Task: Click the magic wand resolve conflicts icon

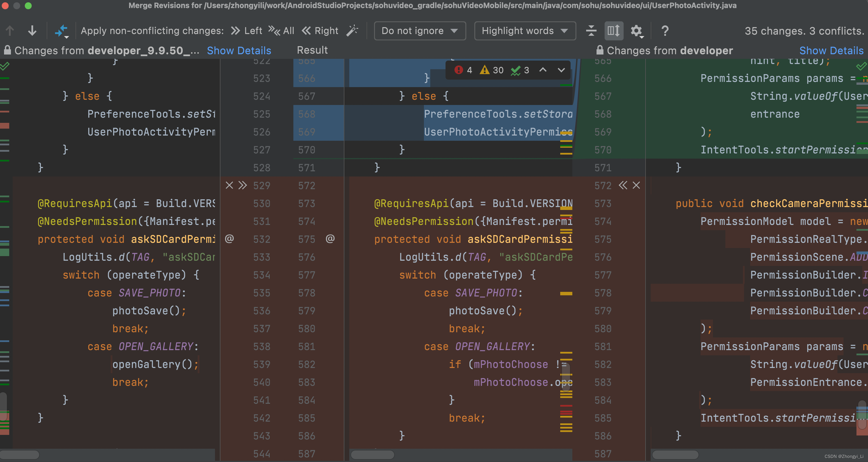Action: [x=352, y=31]
